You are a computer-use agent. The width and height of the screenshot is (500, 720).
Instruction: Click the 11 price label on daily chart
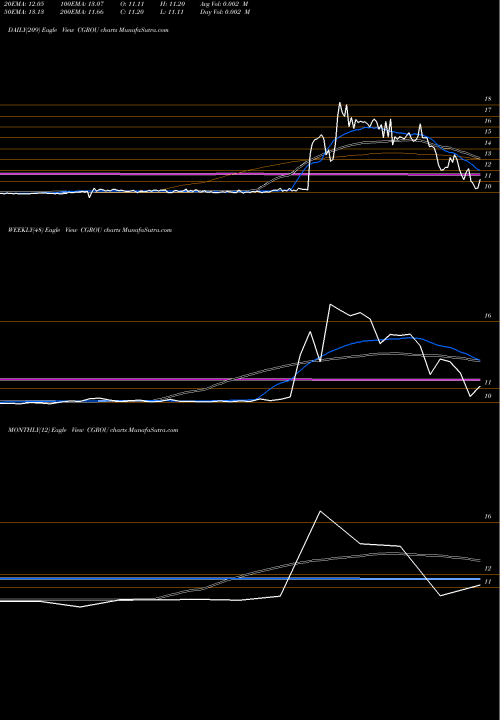[488, 175]
